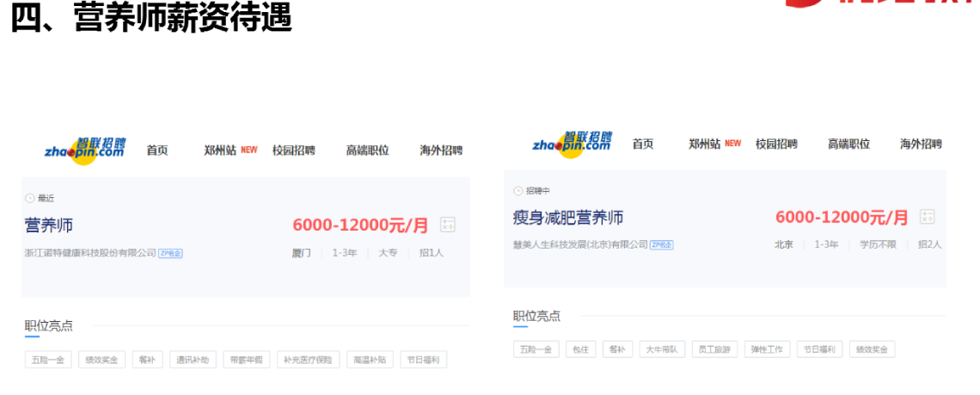
Task: Open the 营养师 job title from 浙江诺特
Action: pos(49,225)
